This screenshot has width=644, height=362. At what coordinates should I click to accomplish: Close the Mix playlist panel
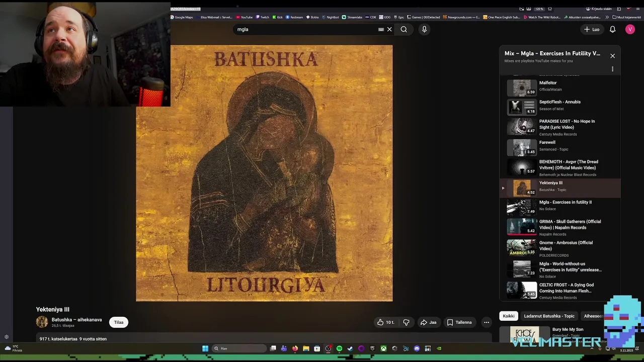(x=612, y=56)
